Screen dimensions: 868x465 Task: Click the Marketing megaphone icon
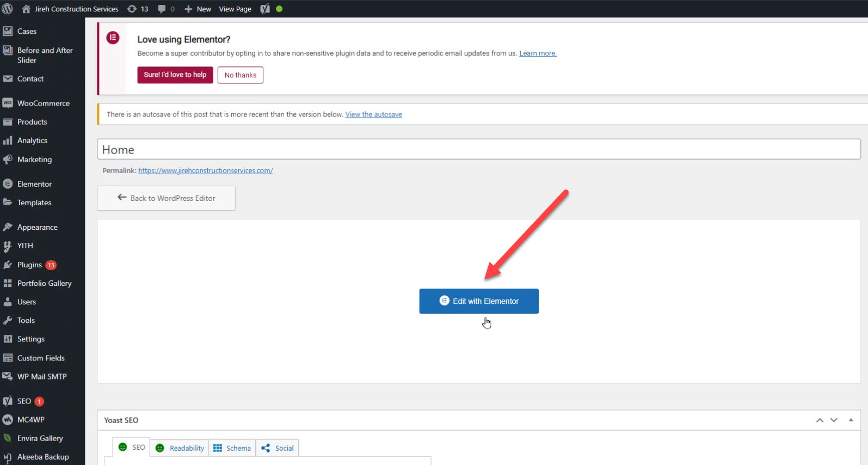click(x=8, y=160)
